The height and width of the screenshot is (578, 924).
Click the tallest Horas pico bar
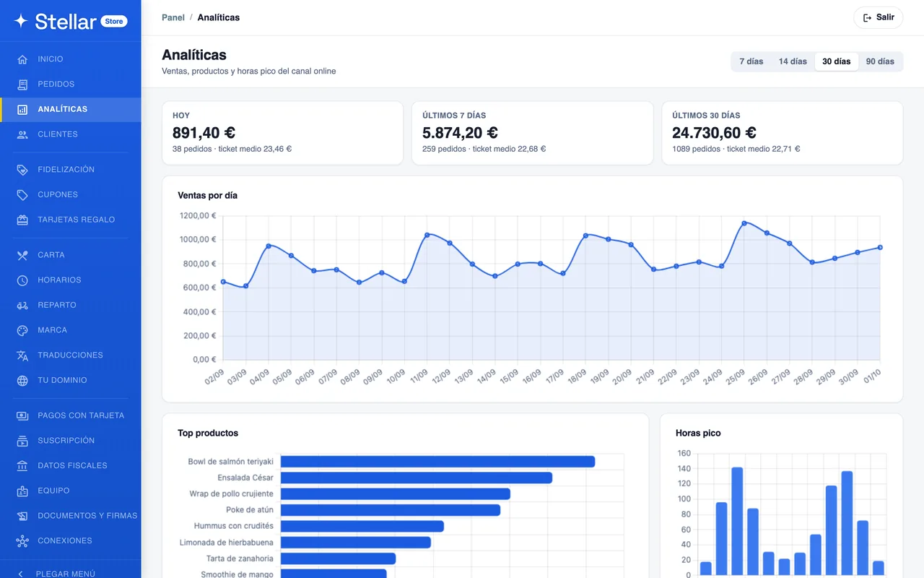[737, 522]
